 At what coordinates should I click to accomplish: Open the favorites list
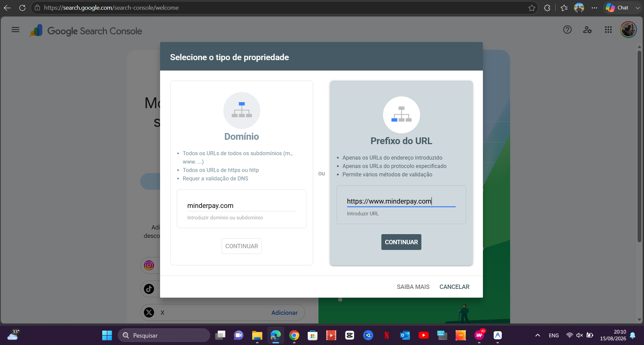point(564,8)
